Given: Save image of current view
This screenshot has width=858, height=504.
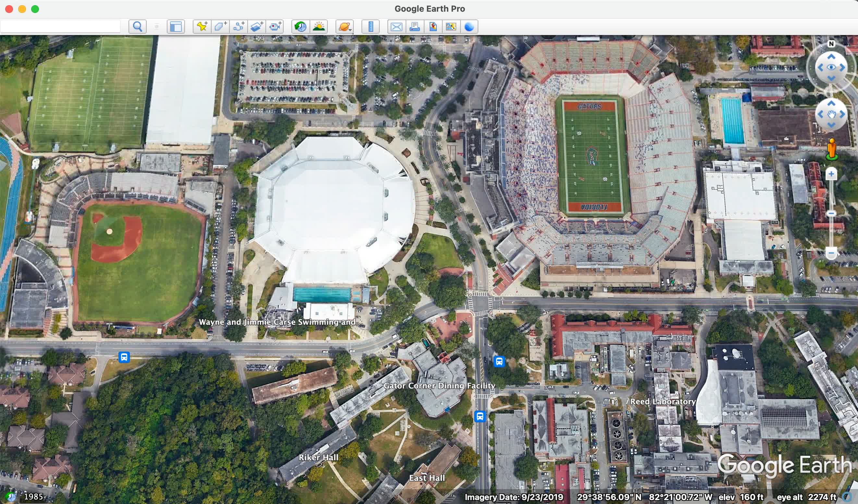Looking at the screenshot, I should (433, 27).
